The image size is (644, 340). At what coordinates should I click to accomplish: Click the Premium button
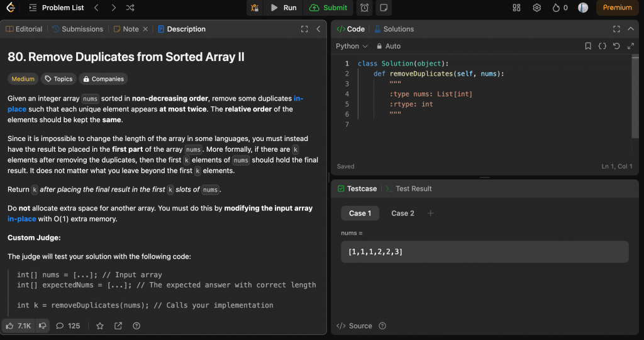point(617,8)
